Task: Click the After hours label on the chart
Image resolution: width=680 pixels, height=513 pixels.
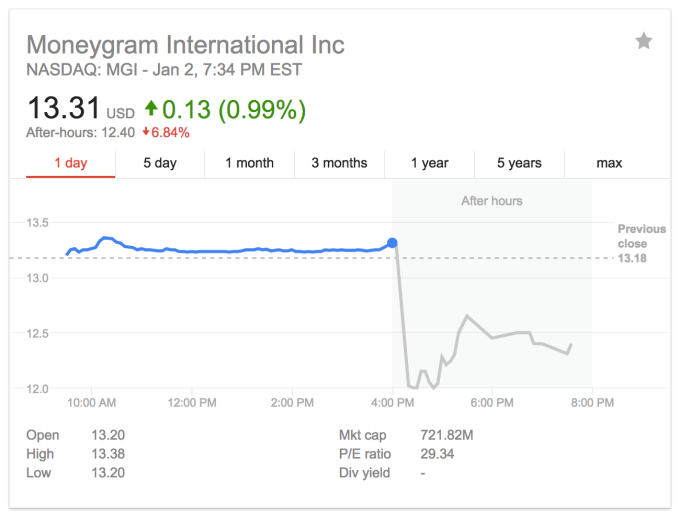Action: click(x=491, y=201)
